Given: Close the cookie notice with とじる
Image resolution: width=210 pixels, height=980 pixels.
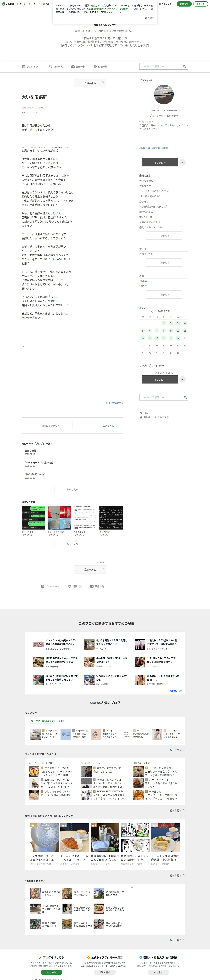Looking at the screenshot, I should click(x=149, y=18).
